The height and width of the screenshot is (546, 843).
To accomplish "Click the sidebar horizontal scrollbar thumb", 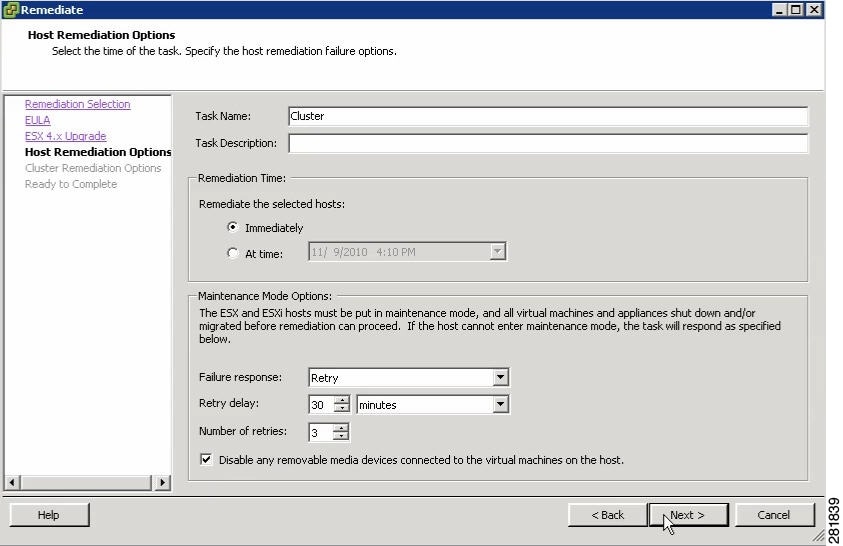I will (86, 482).
